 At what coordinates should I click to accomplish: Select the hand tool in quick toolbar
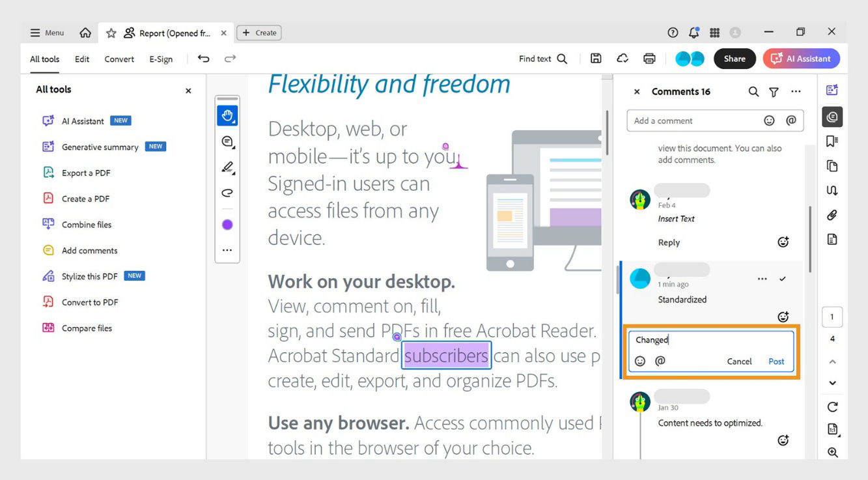227,116
